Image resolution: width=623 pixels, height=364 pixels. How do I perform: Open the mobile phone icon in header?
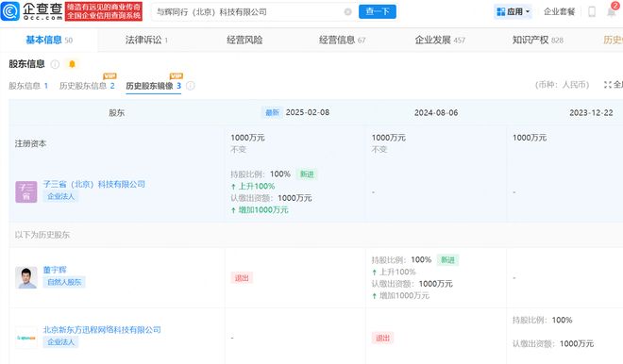click(x=592, y=12)
